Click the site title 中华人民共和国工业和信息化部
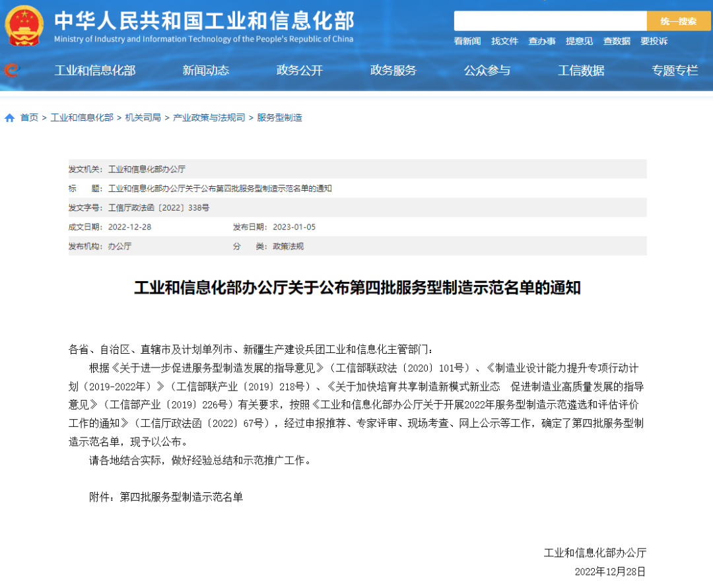 tap(204, 21)
